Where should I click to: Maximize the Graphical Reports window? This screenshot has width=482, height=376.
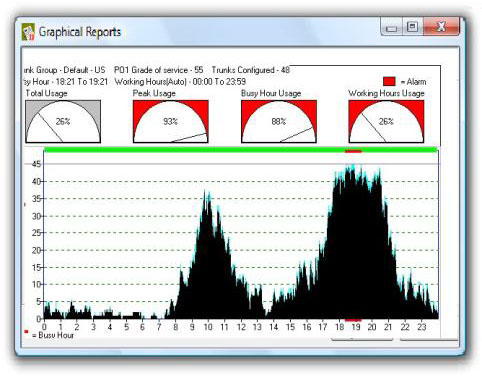pos(413,27)
